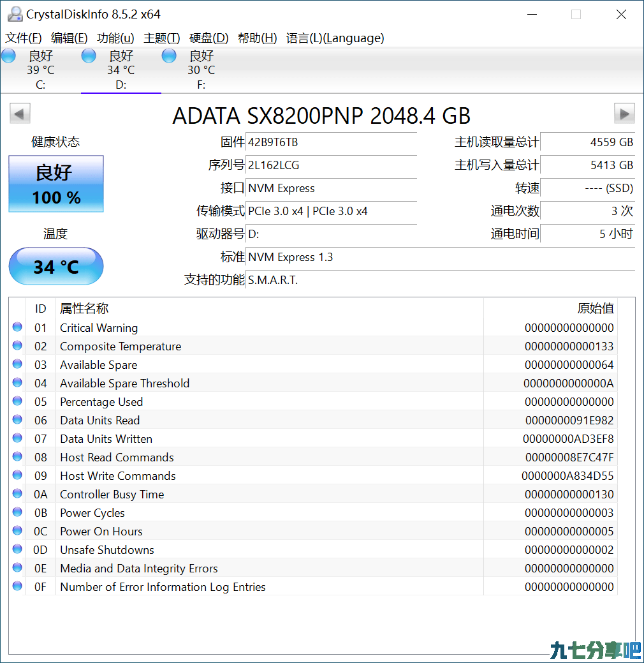Select the C: drive tab at 39 °C
The width and height of the screenshot is (644, 663).
click(41, 70)
